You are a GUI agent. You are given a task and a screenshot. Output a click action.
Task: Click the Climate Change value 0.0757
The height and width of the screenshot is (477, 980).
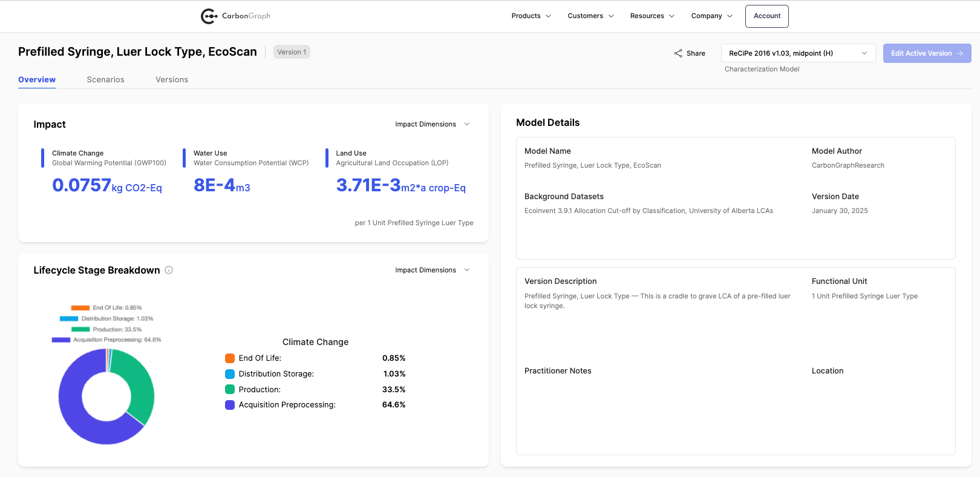(x=82, y=185)
